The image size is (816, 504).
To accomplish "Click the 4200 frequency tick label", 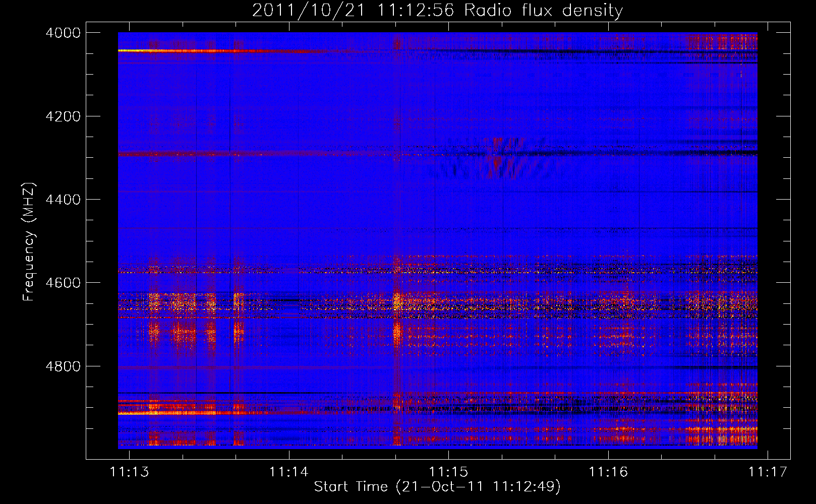I will pos(63,116).
